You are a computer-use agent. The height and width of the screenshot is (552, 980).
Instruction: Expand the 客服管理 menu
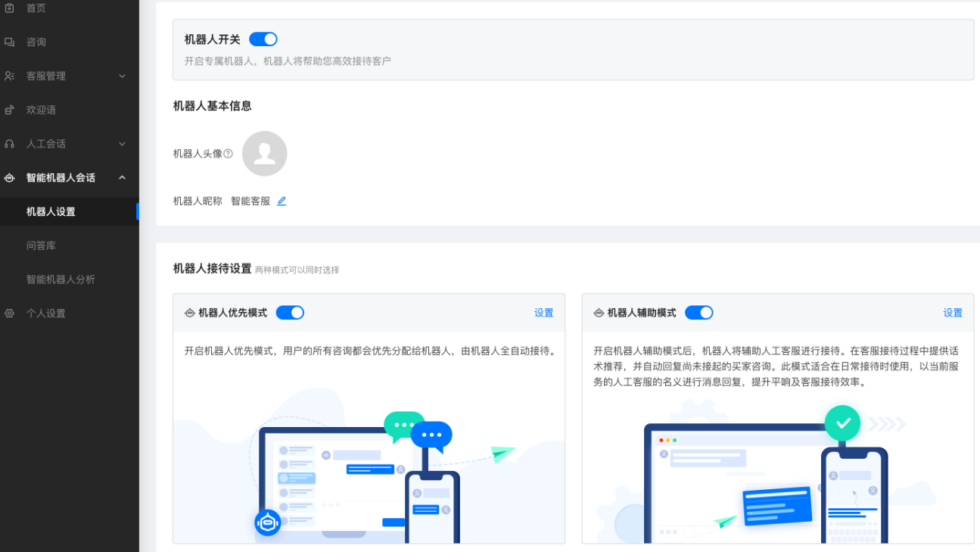(x=121, y=76)
